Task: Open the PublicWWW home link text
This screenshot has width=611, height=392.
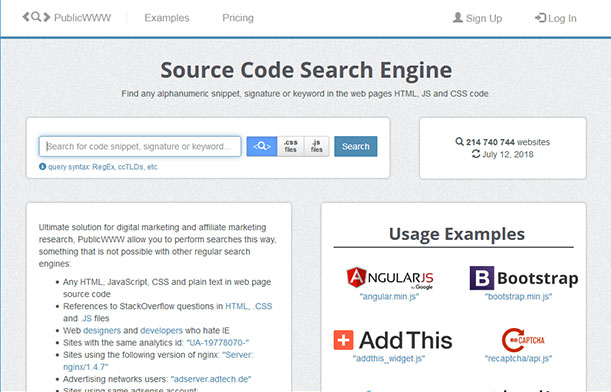Action: (83, 18)
